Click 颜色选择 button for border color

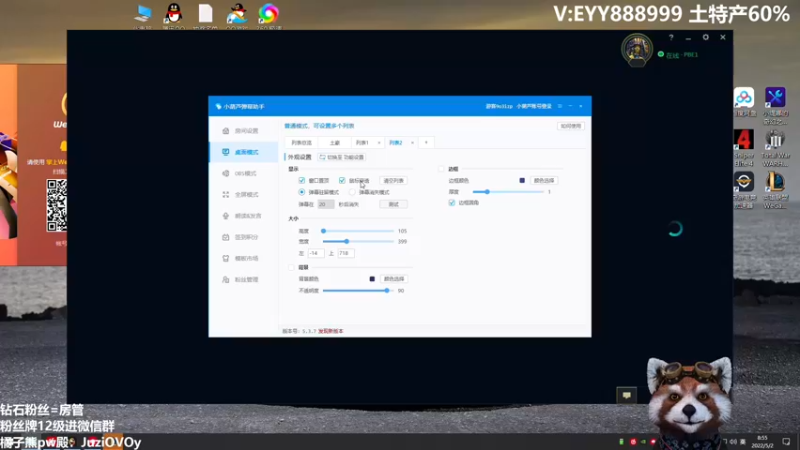pyautogui.click(x=543, y=181)
